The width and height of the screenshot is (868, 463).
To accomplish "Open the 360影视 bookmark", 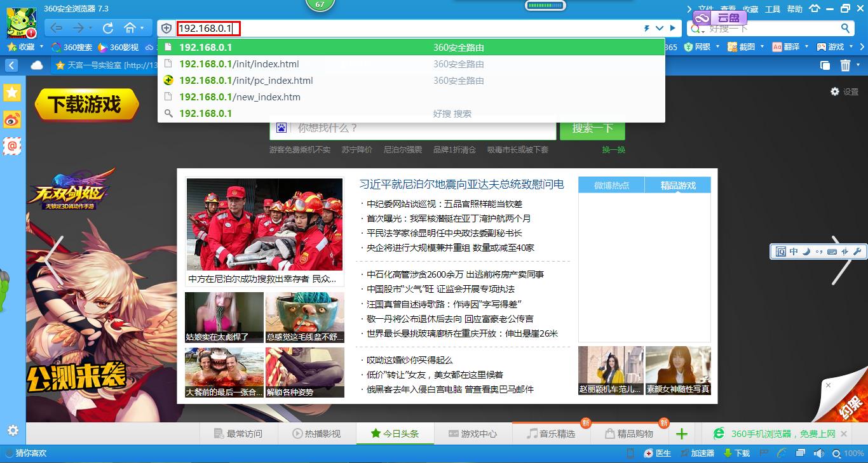I will point(118,47).
